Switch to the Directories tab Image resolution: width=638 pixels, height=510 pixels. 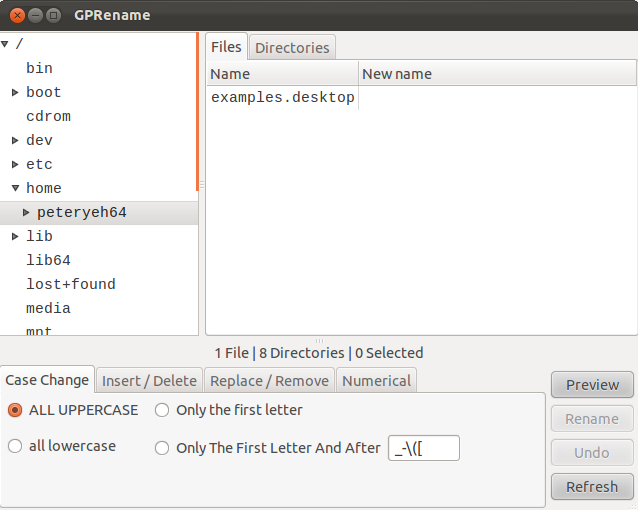pyautogui.click(x=292, y=48)
